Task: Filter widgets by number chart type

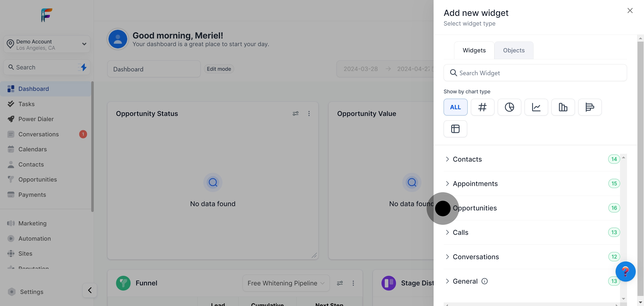Action: click(x=482, y=107)
